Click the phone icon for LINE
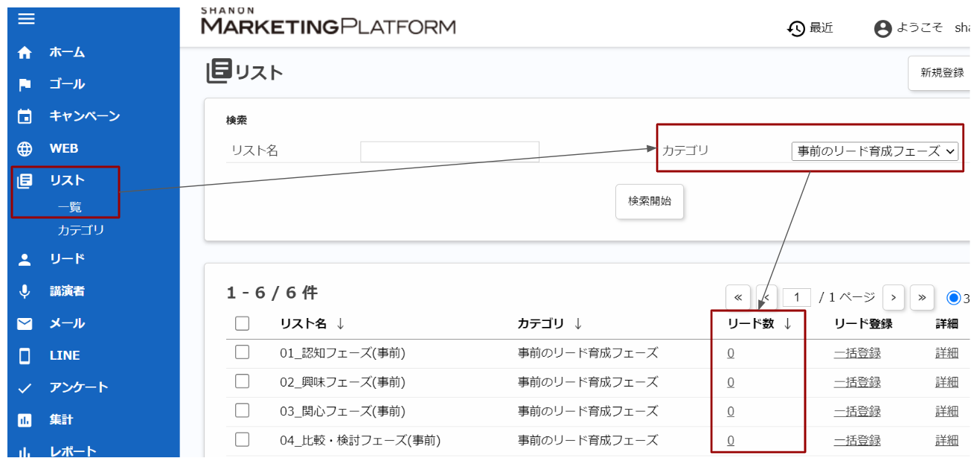 pos(25,355)
